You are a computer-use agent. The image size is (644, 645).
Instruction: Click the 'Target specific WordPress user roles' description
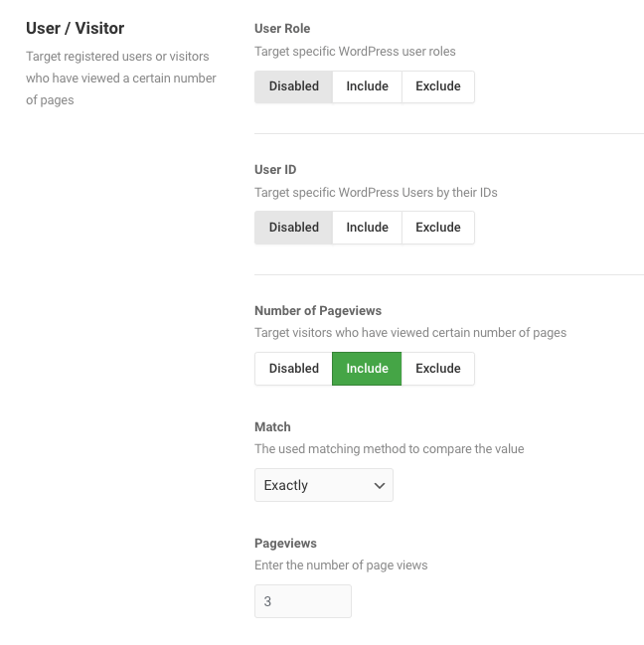click(355, 52)
